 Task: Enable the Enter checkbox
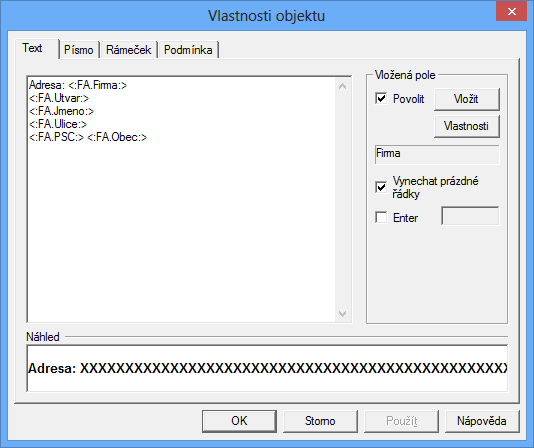381,217
